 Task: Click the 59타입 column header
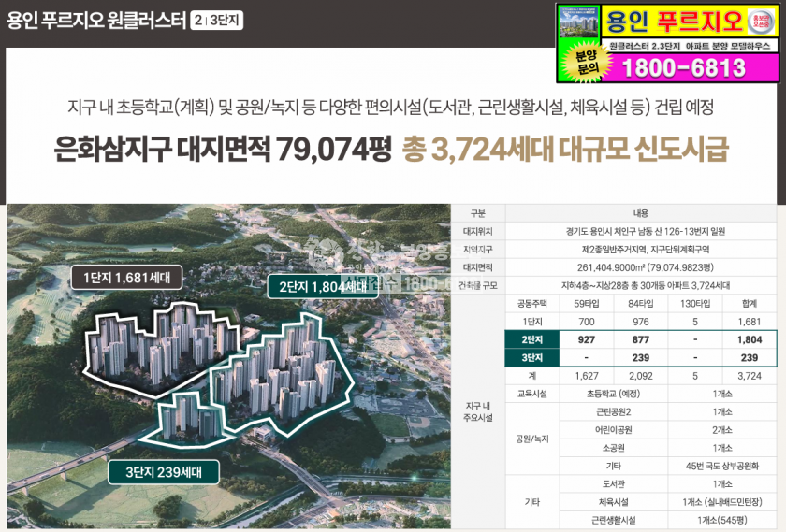click(580, 304)
